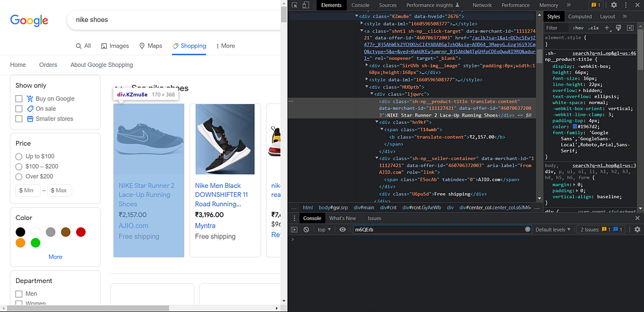
Task: Open console settings gear icon
Action: click(638, 230)
